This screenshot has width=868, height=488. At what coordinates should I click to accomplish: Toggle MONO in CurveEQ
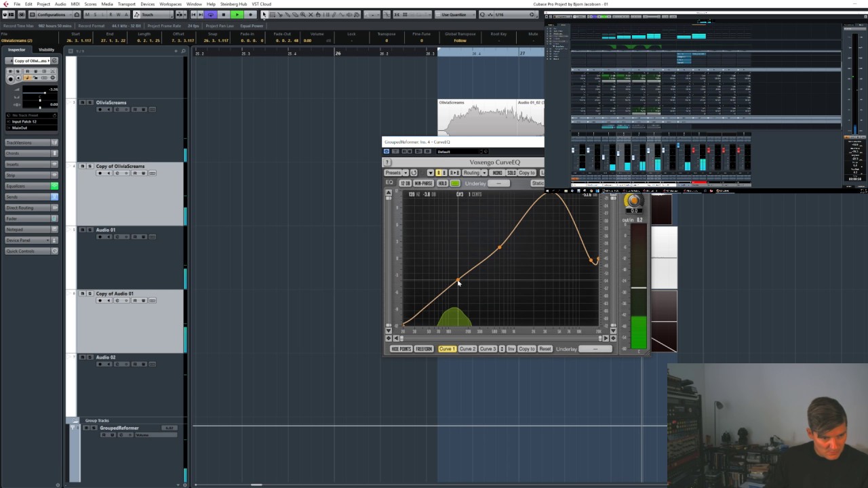point(497,173)
